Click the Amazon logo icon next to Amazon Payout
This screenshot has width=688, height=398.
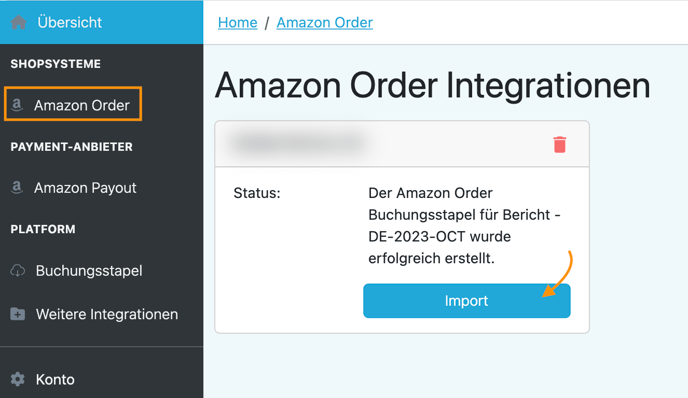pyautogui.click(x=17, y=187)
